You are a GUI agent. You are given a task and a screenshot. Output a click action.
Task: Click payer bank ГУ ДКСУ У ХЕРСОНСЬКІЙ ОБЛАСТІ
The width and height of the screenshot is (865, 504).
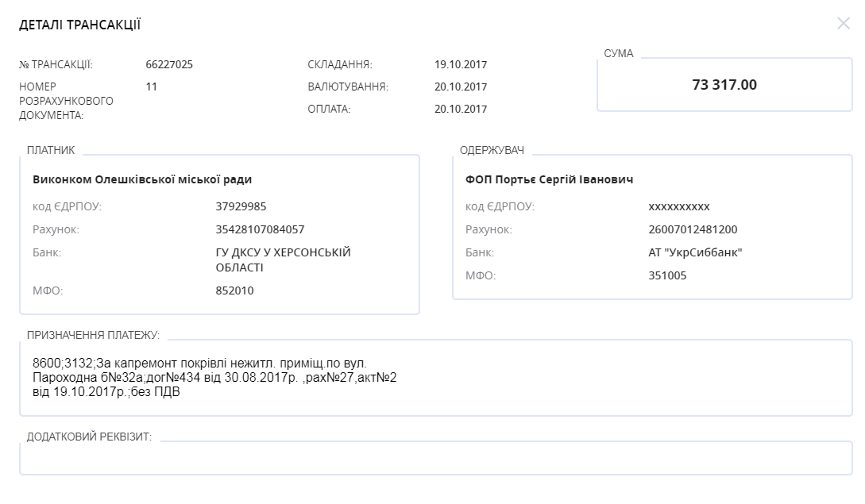[x=283, y=260]
